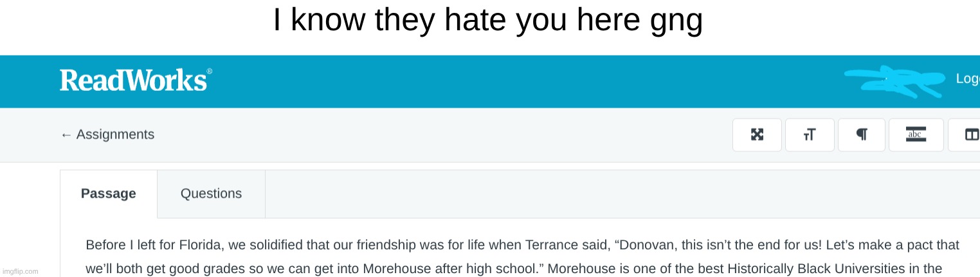The width and height of the screenshot is (980, 277).
Task: Enter fullscreen with the expand arrows icon
Action: coord(757,135)
